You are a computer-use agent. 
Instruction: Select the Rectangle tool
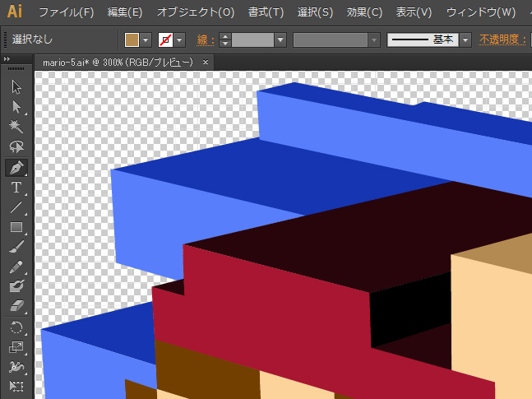click(16, 227)
